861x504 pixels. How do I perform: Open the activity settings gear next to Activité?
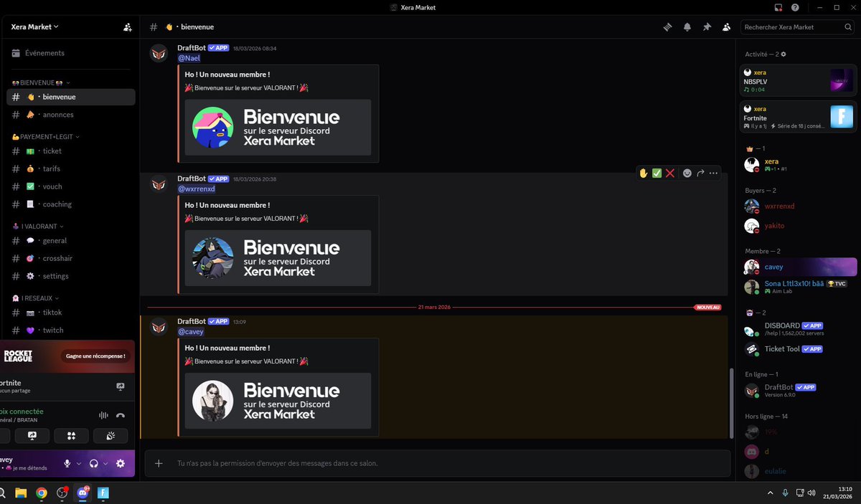[784, 54]
